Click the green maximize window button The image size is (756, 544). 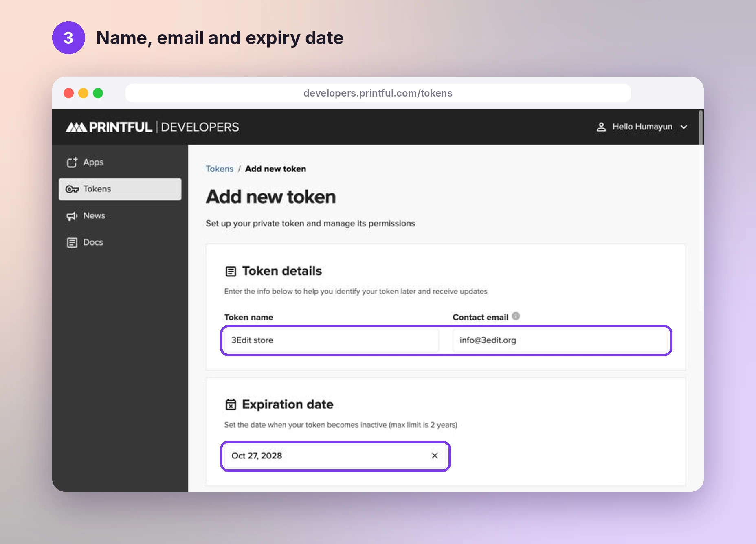tap(98, 93)
